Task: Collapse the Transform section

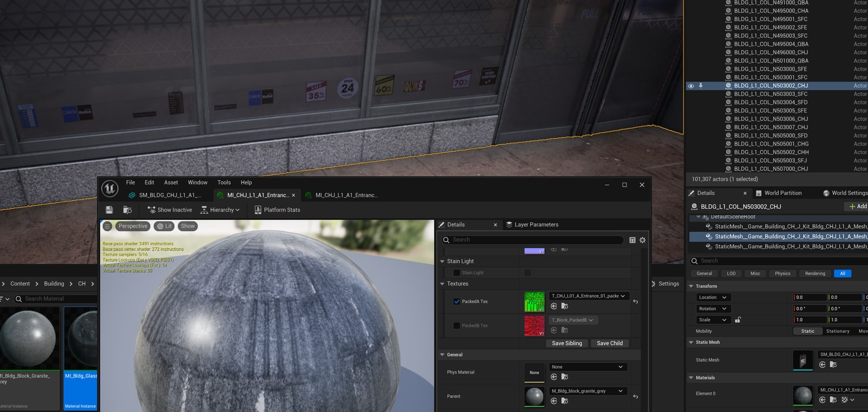Action: tap(691, 286)
